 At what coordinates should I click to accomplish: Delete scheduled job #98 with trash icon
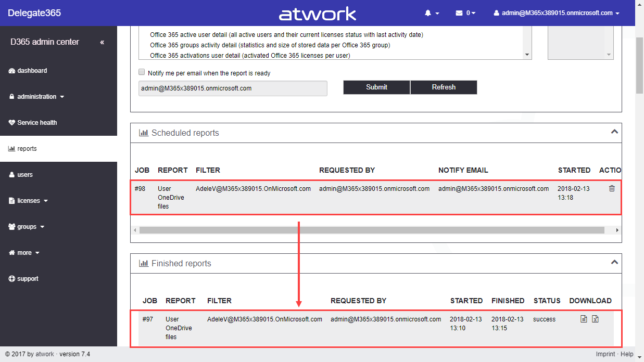[x=612, y=189]
